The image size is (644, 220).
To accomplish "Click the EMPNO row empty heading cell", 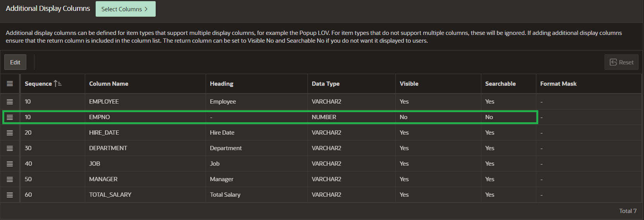I will 257,117.
